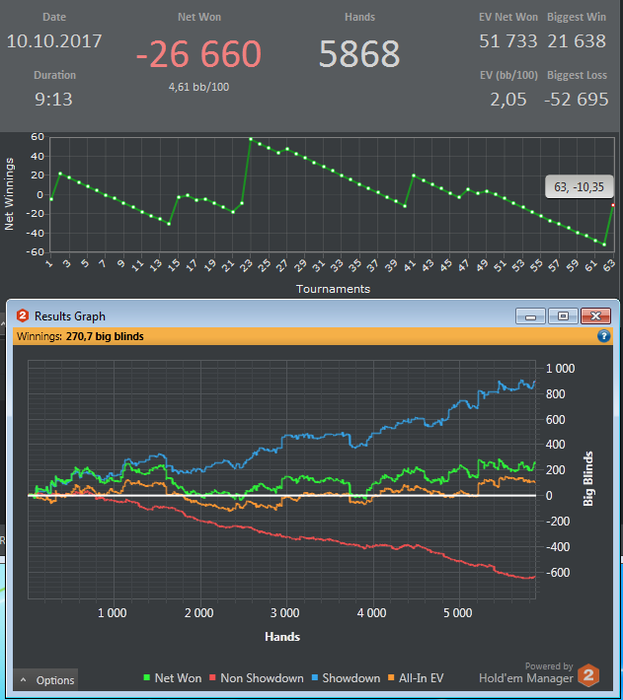Toggle the All-In EV orange legend swatch
This screenshot has width=623, height=700.
[x=391, y=678]
